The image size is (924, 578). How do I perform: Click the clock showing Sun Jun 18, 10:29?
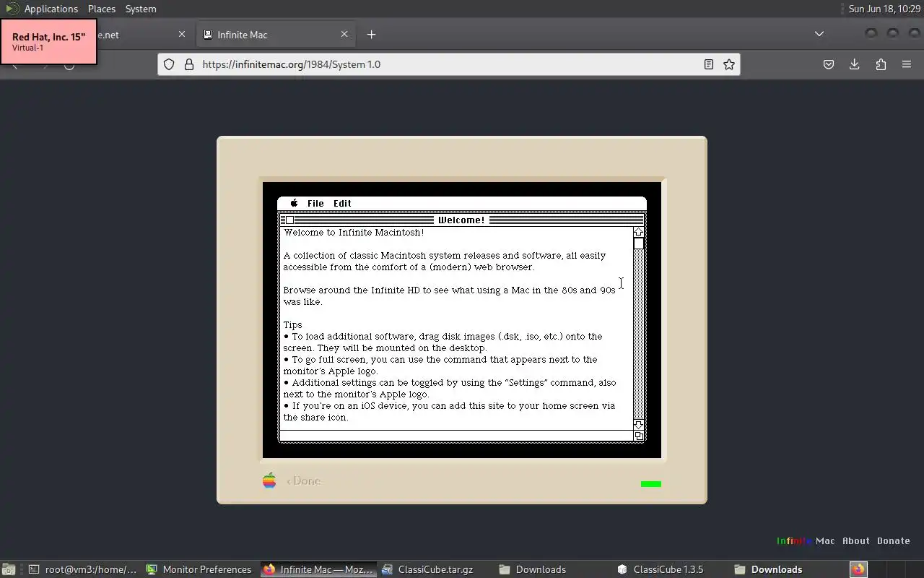point(884,9)
